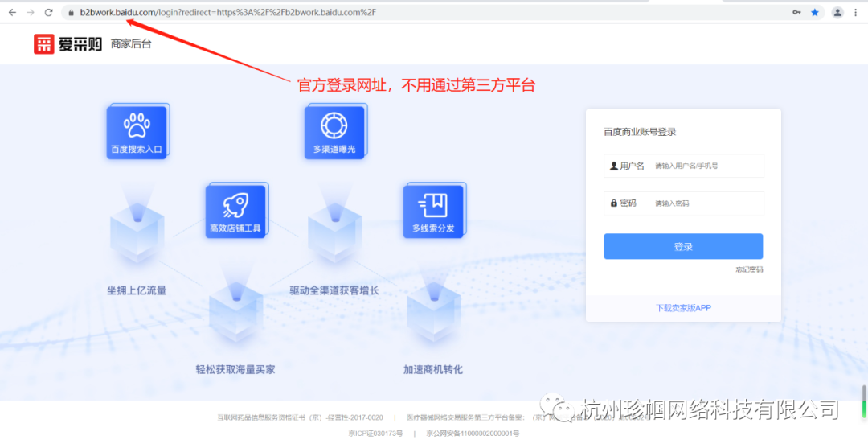The height and width of the screenshot is (448, 868).
Task: Focus the 密码 input field
Action: pos(684,203)
